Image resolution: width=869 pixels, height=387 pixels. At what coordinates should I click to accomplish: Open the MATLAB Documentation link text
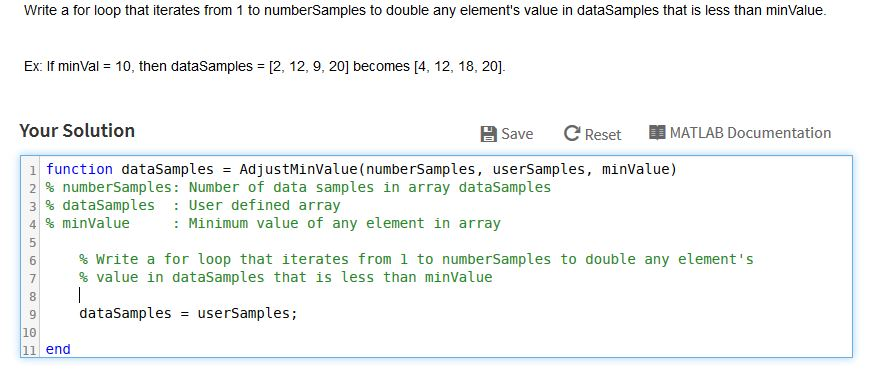coord(750,133)
